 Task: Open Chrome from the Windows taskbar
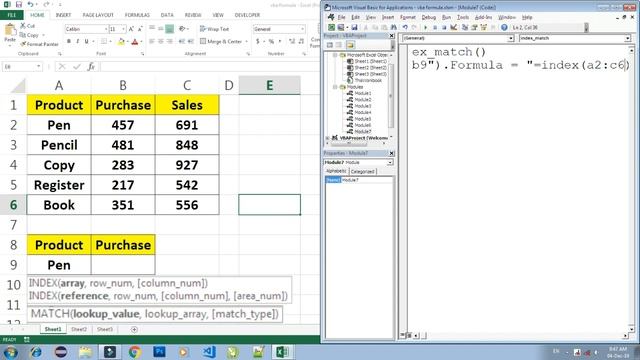coord(135,351)
